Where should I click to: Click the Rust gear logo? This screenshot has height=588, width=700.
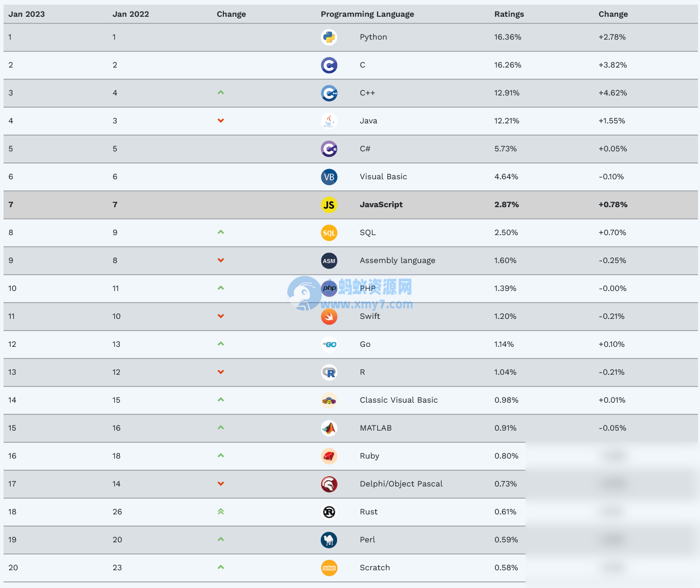point(329,512)
